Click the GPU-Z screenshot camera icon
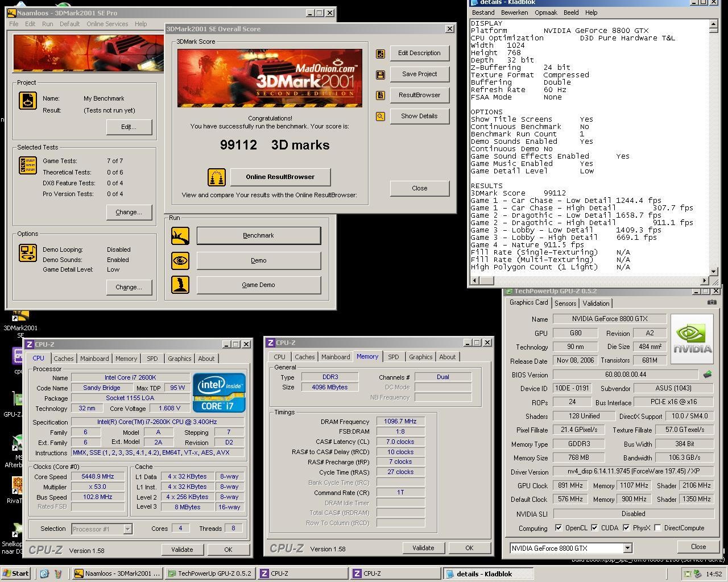The width and height of the screenshot is (728, 582). click(x=712, y=302)
